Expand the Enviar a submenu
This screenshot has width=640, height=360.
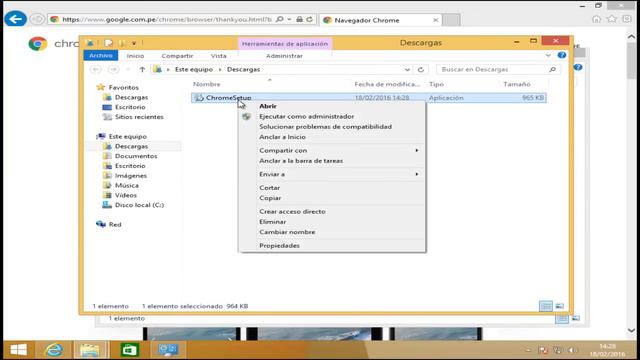(331, 174)
